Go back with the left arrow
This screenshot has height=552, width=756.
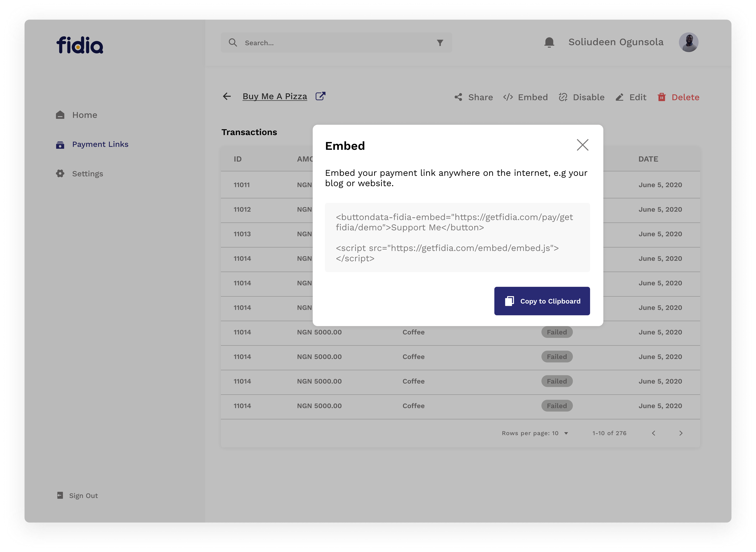(x=227, y=96)
